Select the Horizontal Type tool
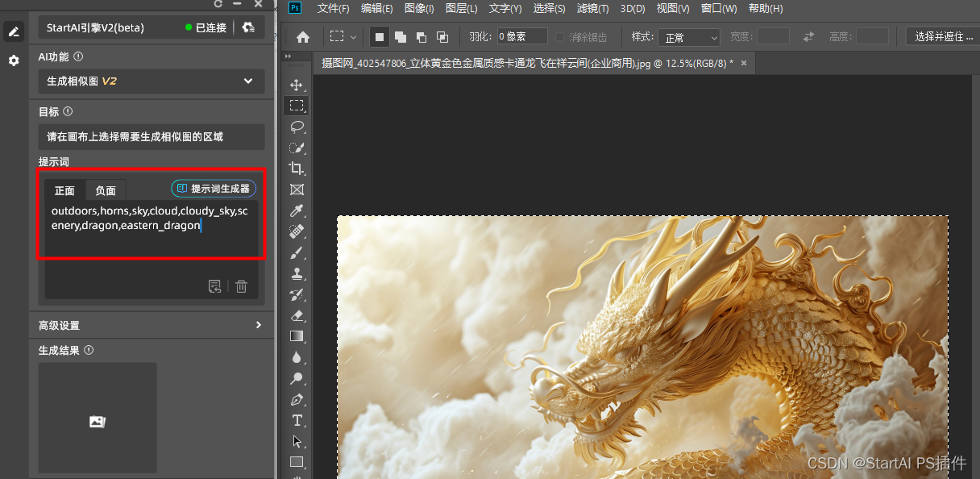980x479 pixels. [x=297, y=420]
